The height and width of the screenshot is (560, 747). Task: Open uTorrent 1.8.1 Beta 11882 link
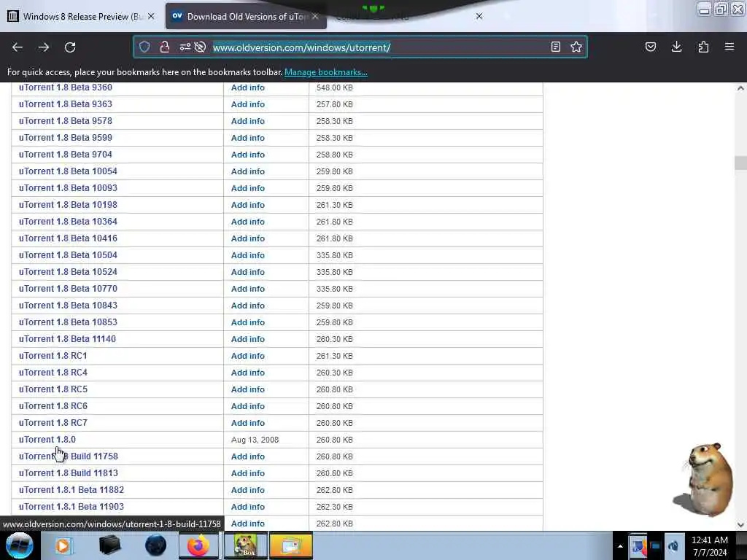tap(71, 489)
